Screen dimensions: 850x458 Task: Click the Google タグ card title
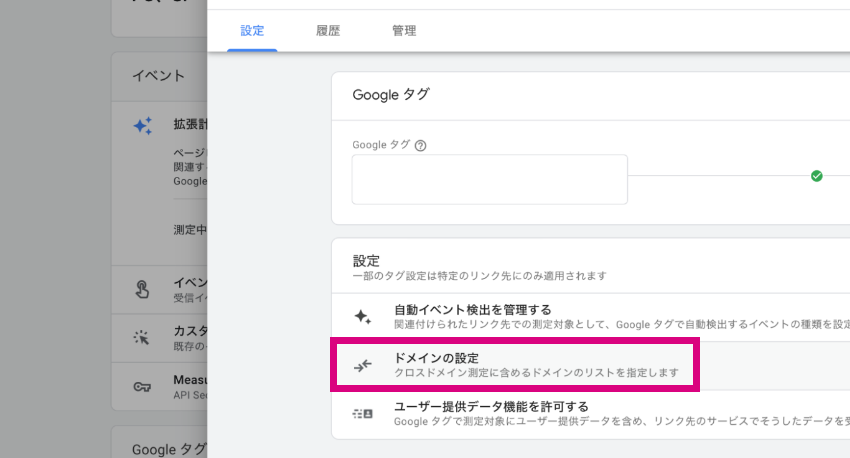coord(391,95)
